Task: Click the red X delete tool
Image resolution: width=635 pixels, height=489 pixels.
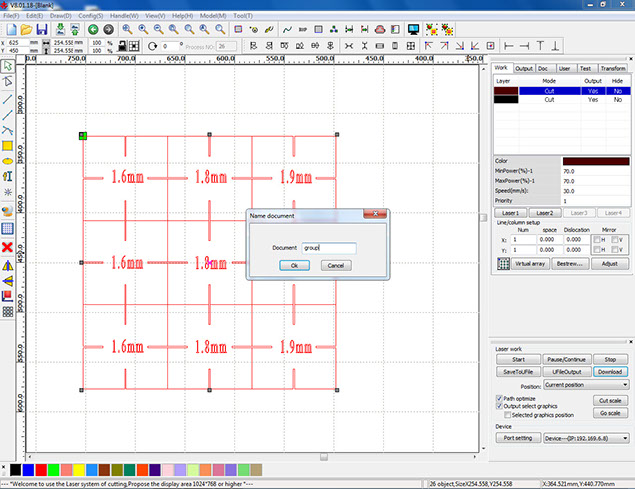Action: coord(7,247)
